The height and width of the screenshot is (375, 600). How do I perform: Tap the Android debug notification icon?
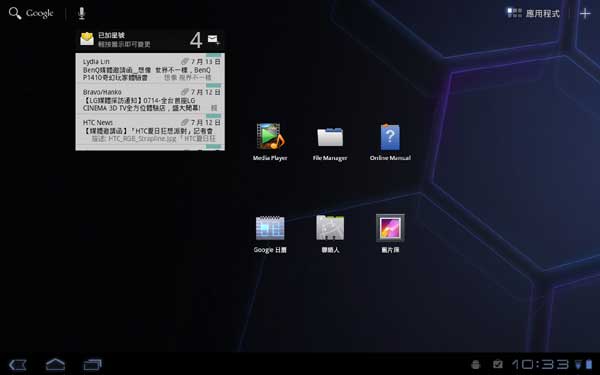tap(476, 364)
